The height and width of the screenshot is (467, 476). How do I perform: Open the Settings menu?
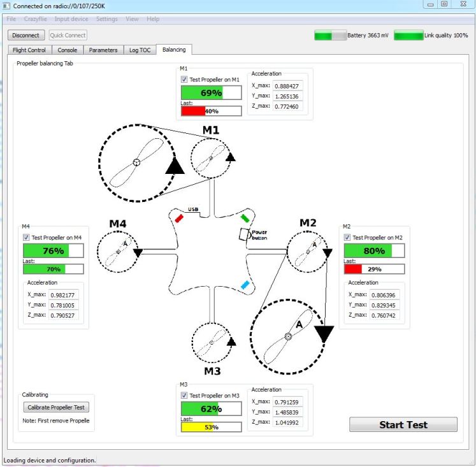(x=106, y=19)
